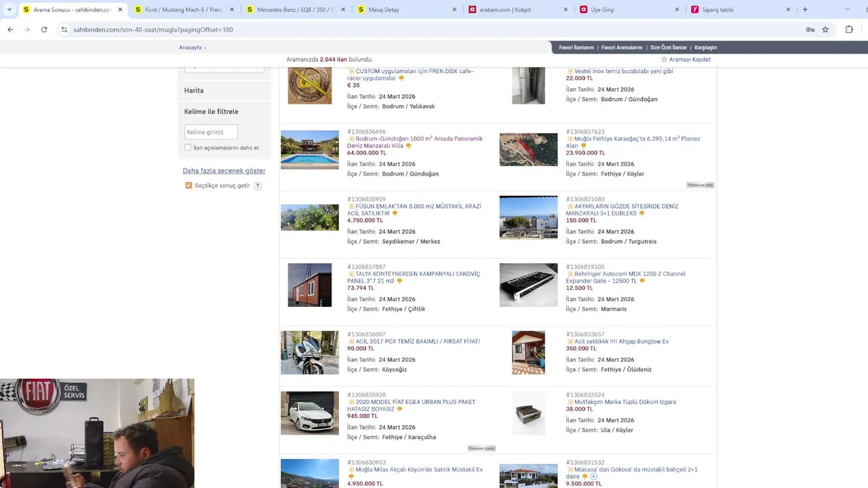
Task: Click the thumbs-up icon on Egea listing
Action: coord(400,409)
